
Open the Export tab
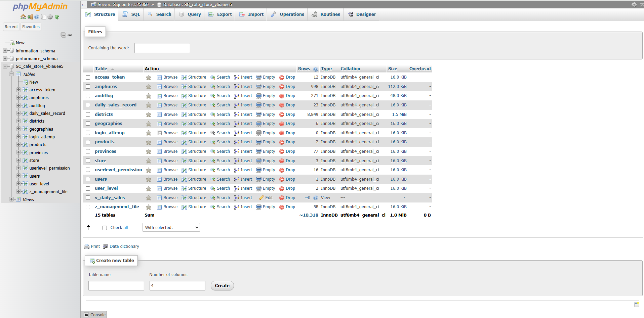pos(220,14)
